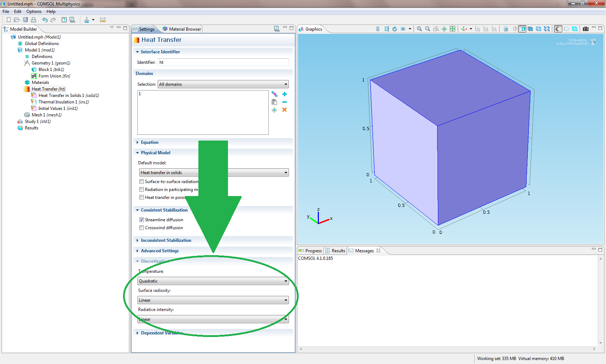Open the File menu
This screenshot has width=606, height=364.
click(x=6, y=12)
